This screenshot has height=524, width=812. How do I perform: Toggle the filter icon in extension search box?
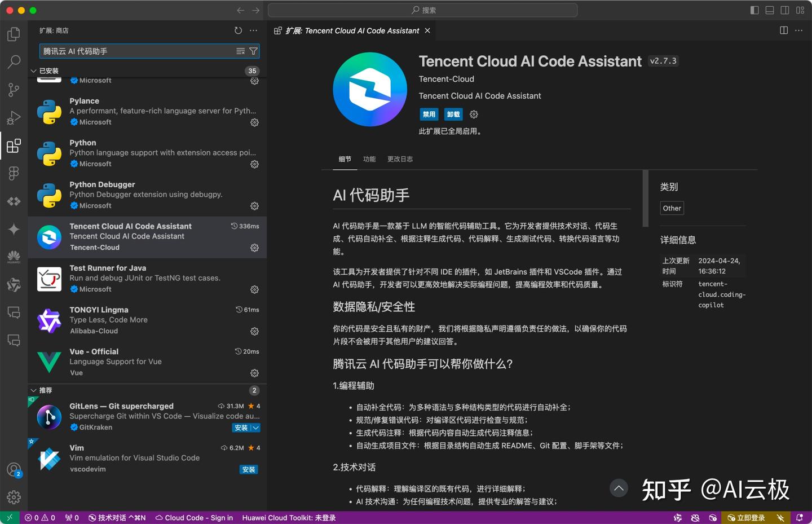coord(254,51)
